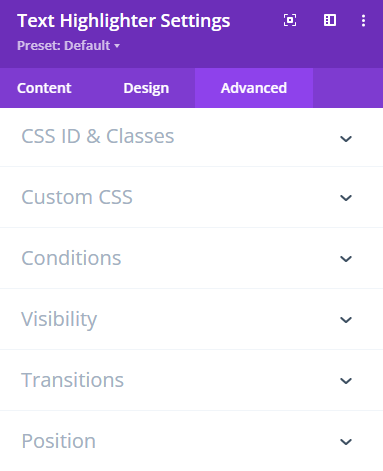Open the three-dot more options menu

point(363,21)
